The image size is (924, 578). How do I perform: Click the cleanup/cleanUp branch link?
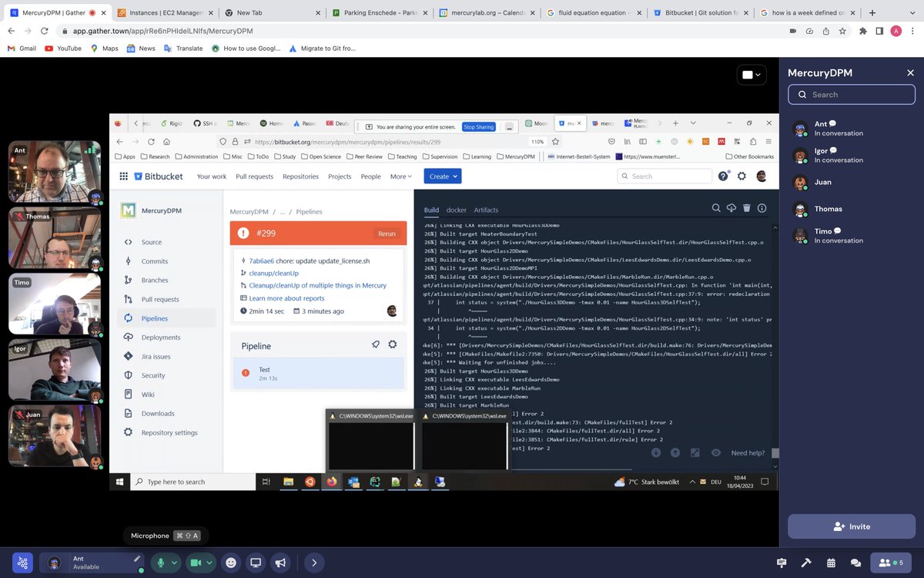click(274, 273)
